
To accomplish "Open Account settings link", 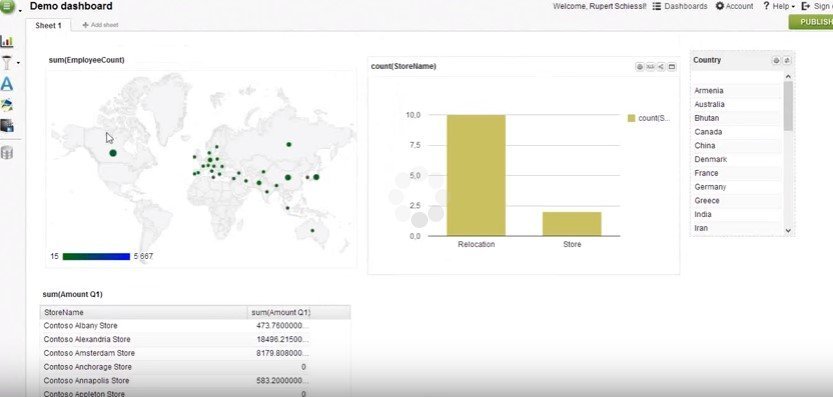I will click(x=734, y=6).
